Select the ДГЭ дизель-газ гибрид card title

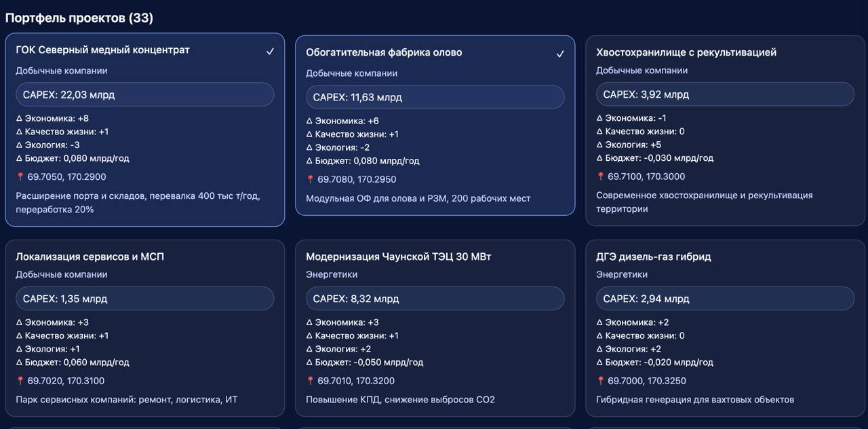pos(653,257)
